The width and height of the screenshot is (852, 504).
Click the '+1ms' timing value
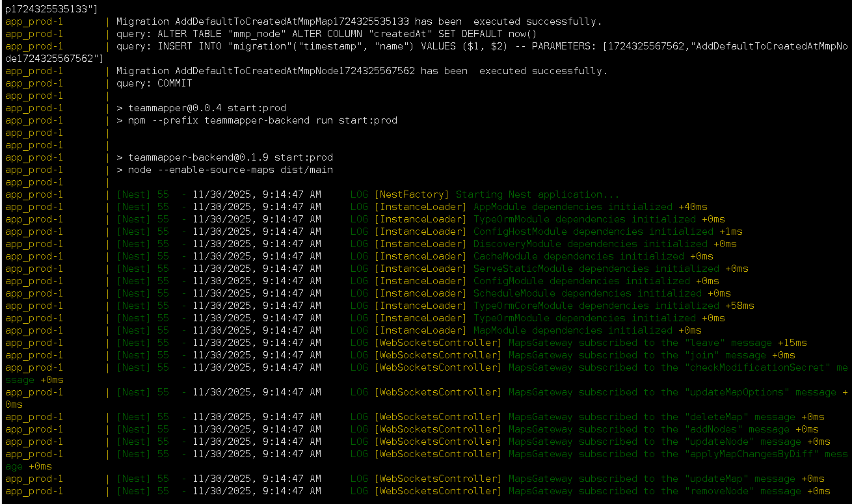click(731, 232)
